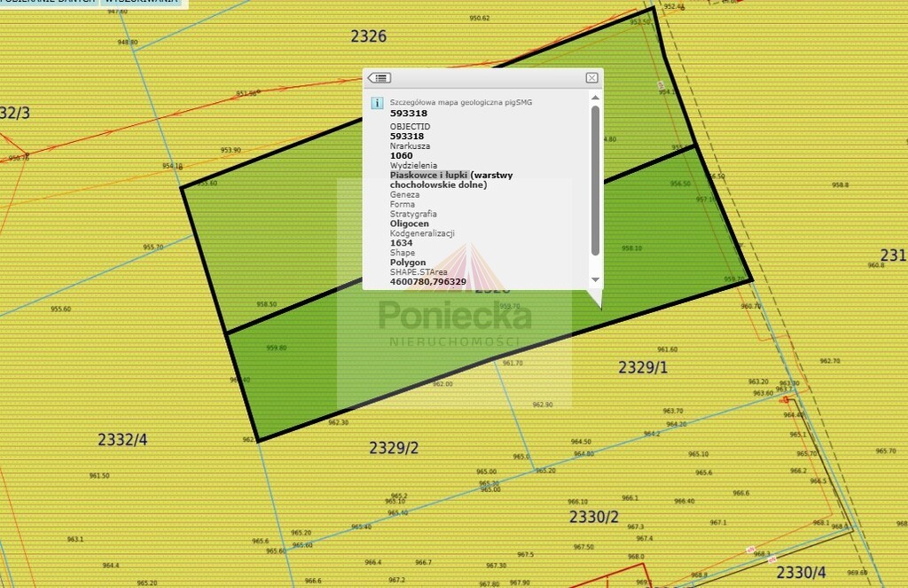This screenshot has height=588, width=908.
Task: Click the back-to-list icon in popup header
Action: click(x=380, y=78)
